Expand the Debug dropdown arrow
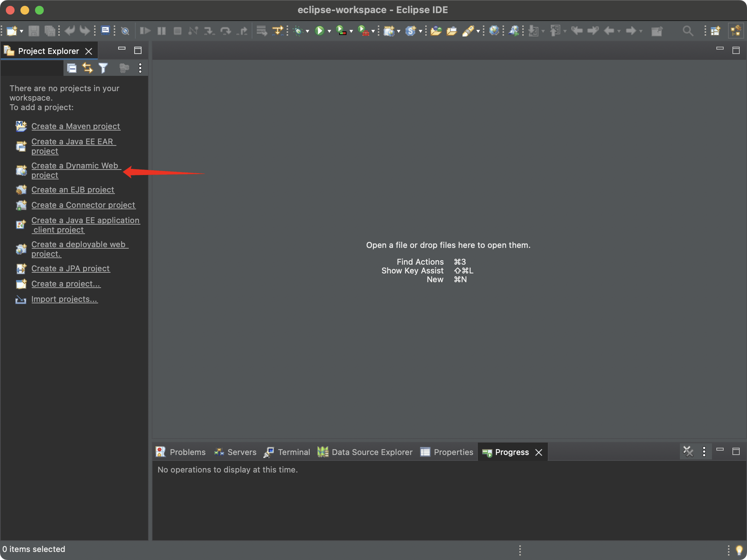 click(x=307, y=31)
